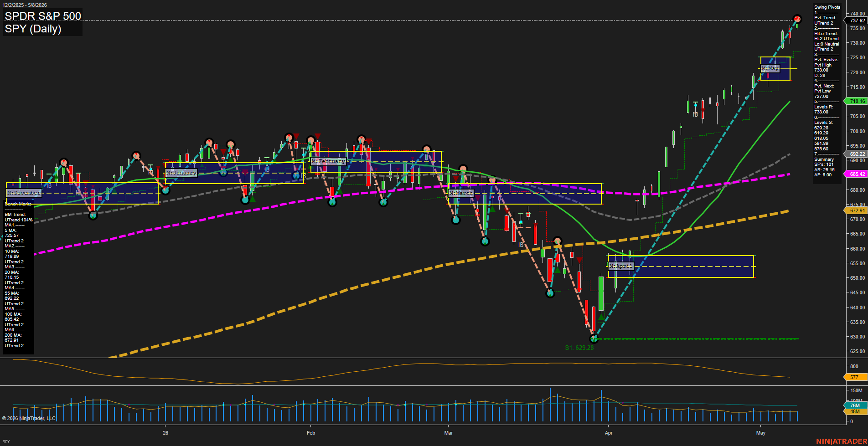868x446 pixels.
Task: Select the M:May monthly range label
Action: click(x=770, y=68)
